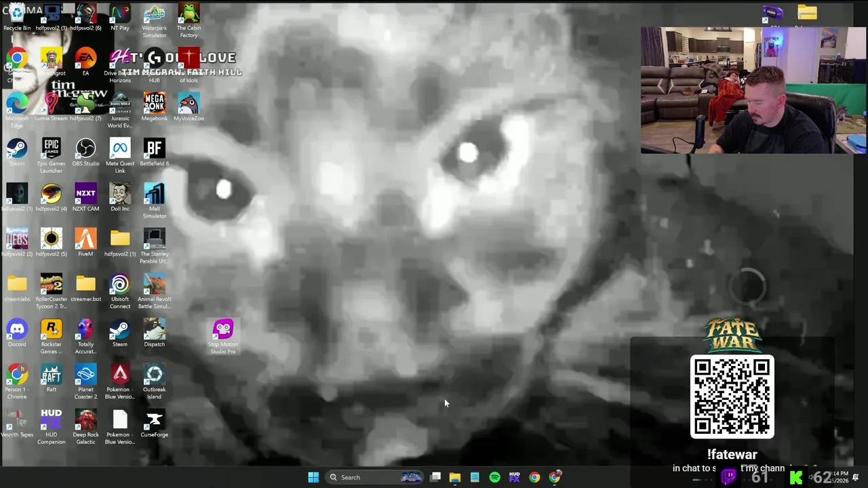868x488 pixels.
Task: Open HUD Companion desktop shortcut
Action: (51, 428)
